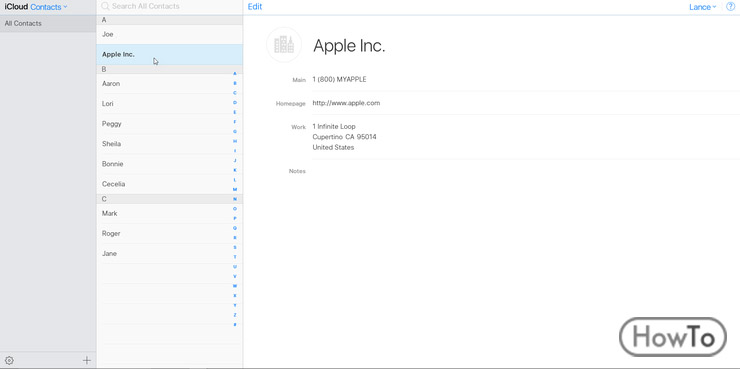The image size is (740, 369).
Task: Click the Apple Inc. heading name
Action: (349, 45)
